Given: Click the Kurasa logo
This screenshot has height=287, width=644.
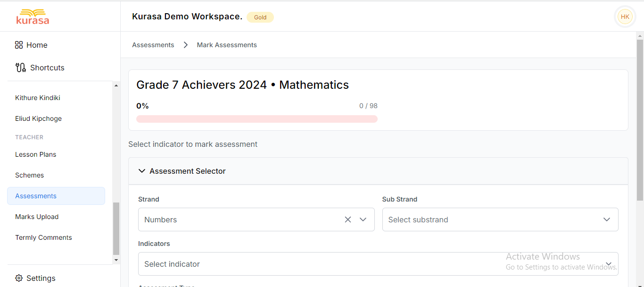Looking at the screenshot, I should [x=33, y=16].
